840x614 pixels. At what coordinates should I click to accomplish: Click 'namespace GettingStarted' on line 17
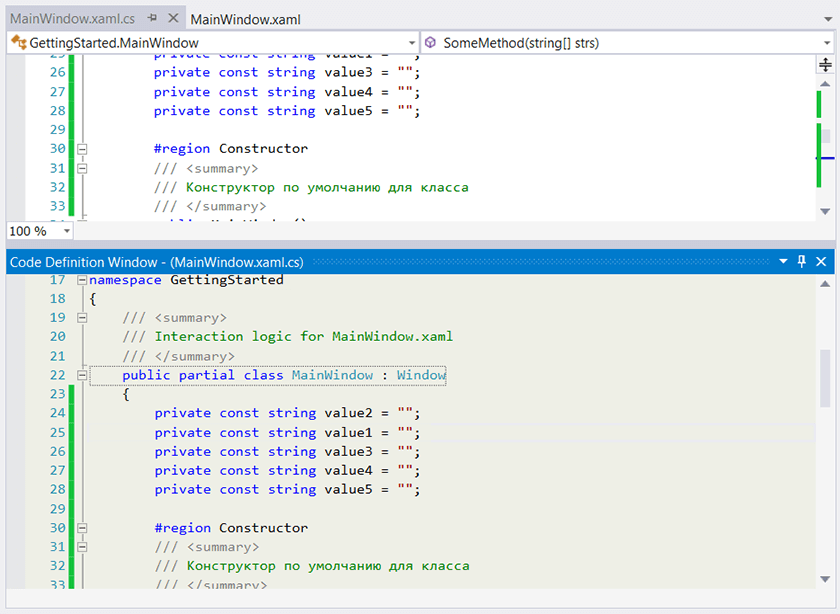click(186, 280)
